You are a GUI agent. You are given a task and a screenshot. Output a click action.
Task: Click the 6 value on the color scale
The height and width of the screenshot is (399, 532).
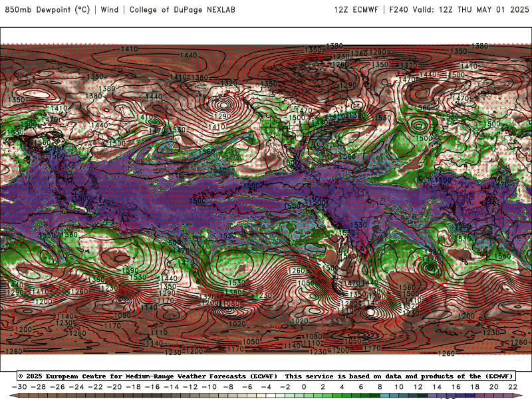(361, 387)
